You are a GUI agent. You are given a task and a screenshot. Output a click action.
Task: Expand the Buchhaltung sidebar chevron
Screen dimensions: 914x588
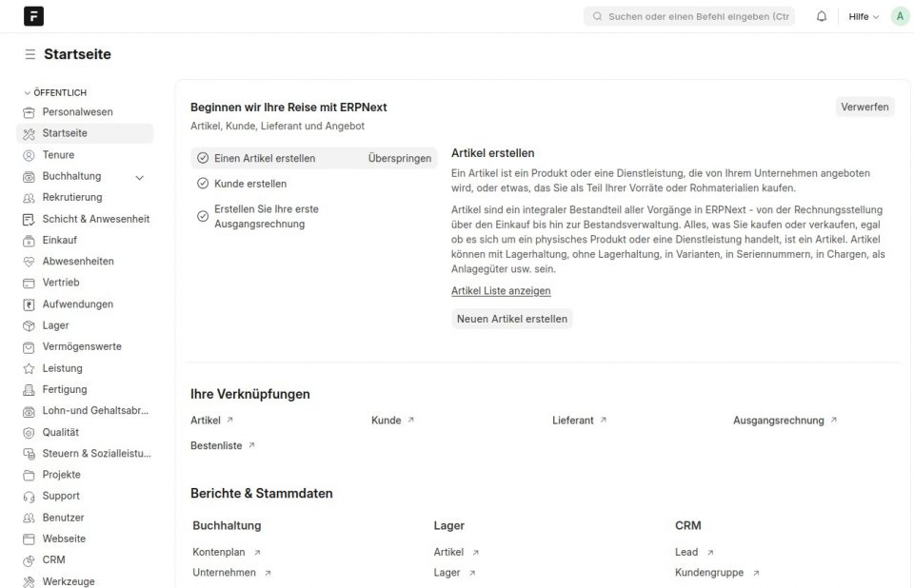(140, 177)
